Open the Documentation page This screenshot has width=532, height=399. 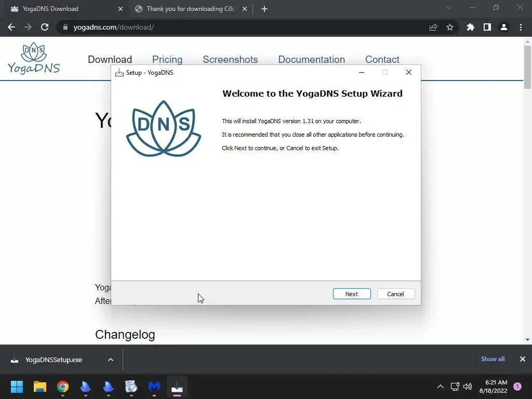pyautogui.click(x=312, y=59)
